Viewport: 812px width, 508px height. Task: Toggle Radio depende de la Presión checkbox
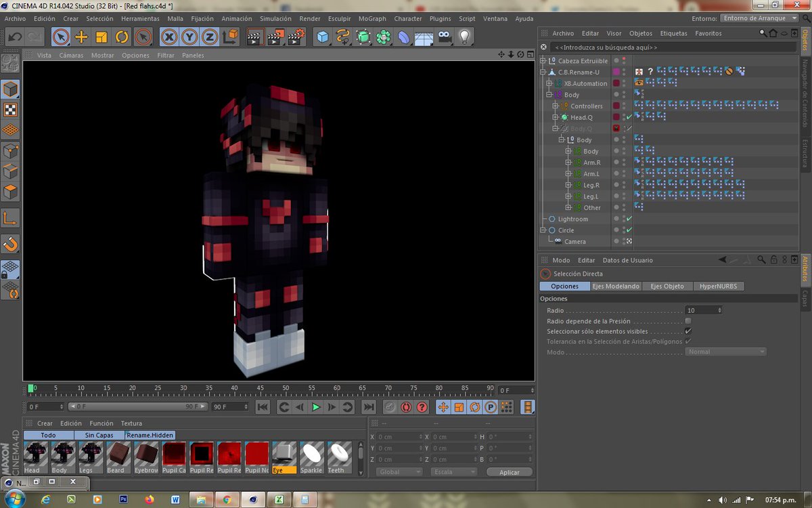click(x=688, y=321)
